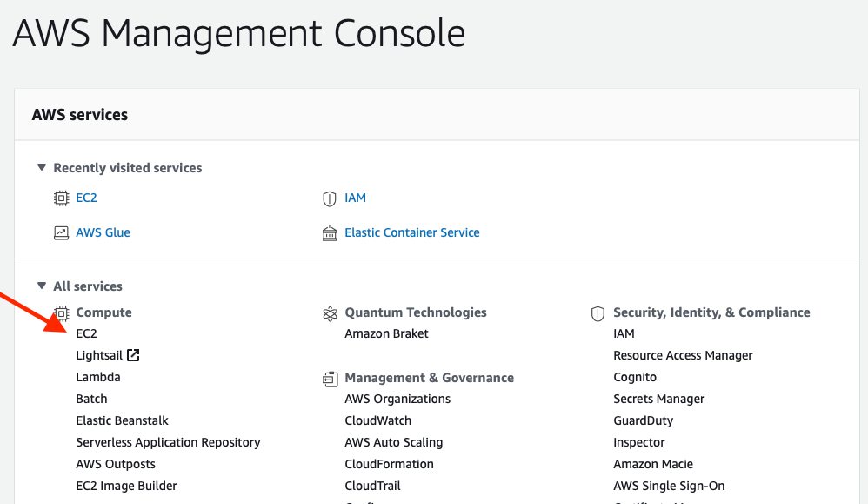Click the Quantum Technologies heading
The image size is (868, 504).
[416, 312]
